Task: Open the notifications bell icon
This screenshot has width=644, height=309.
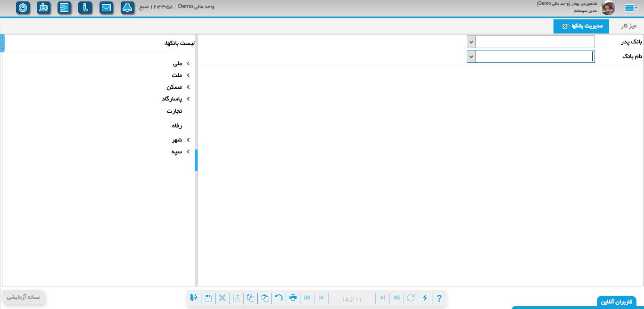Action: point(127,8)
